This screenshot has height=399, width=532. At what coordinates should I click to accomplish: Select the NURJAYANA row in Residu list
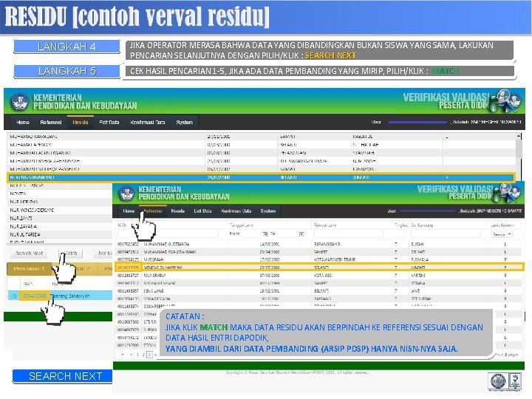60,226
